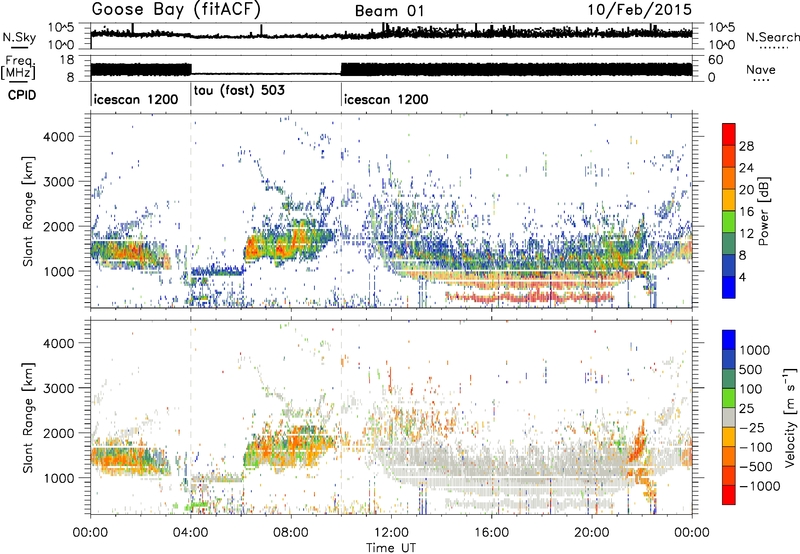Click the green Velocity colorbar segment near 100

[729, 379]
